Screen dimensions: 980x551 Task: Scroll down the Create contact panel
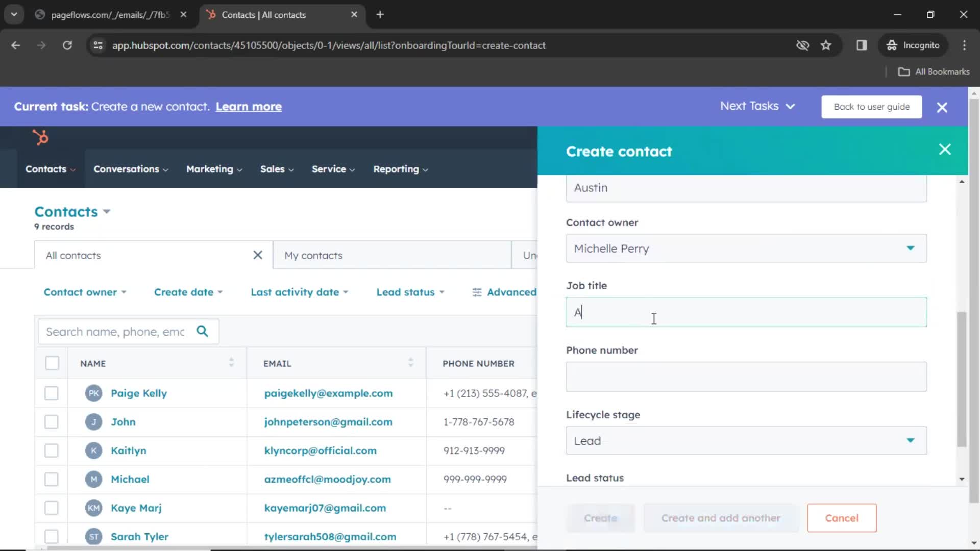pos(962,480)
